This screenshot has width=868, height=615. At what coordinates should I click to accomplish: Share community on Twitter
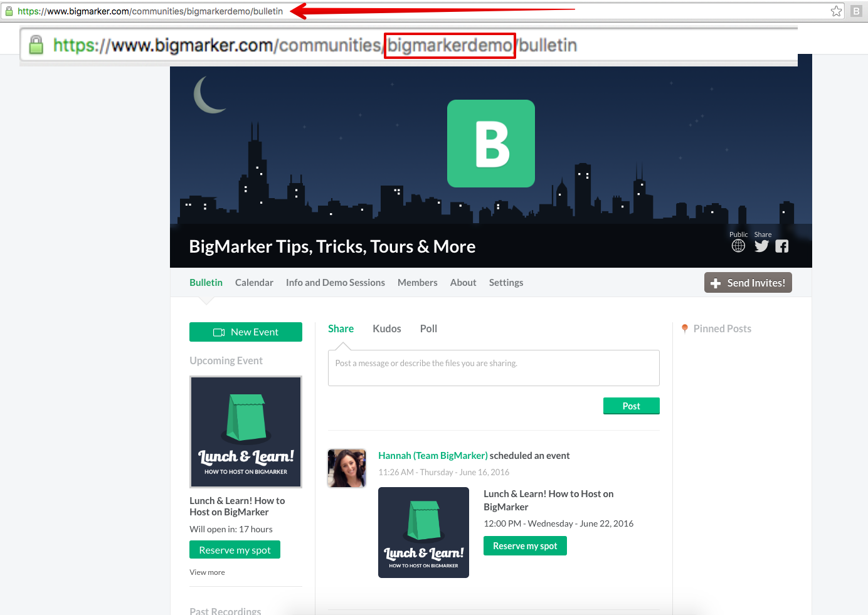click(761, 246)
